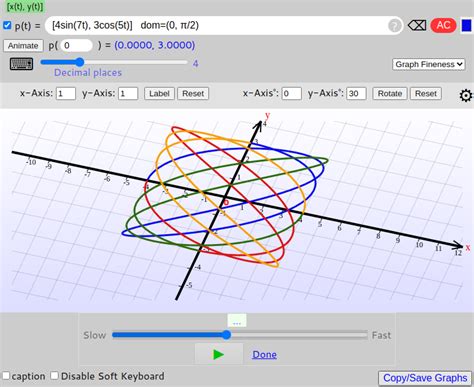Open the help question mark icon

click(394, 26)
